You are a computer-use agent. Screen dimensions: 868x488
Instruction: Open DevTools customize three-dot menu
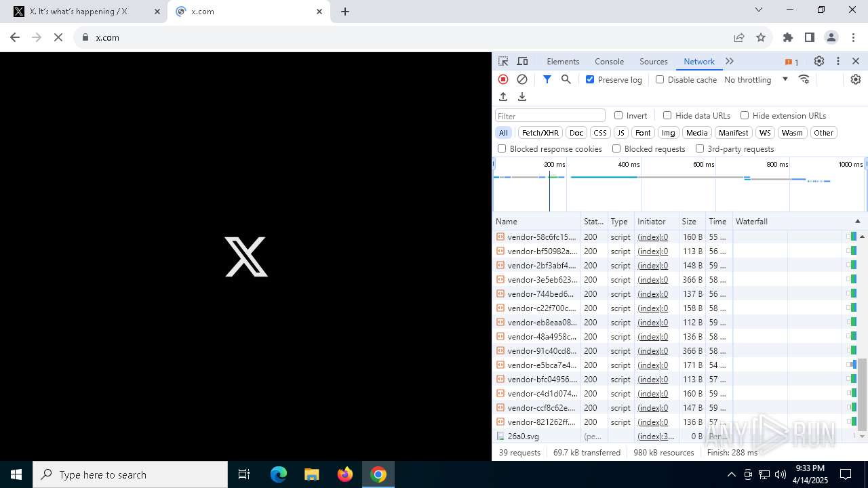point(838,61)
